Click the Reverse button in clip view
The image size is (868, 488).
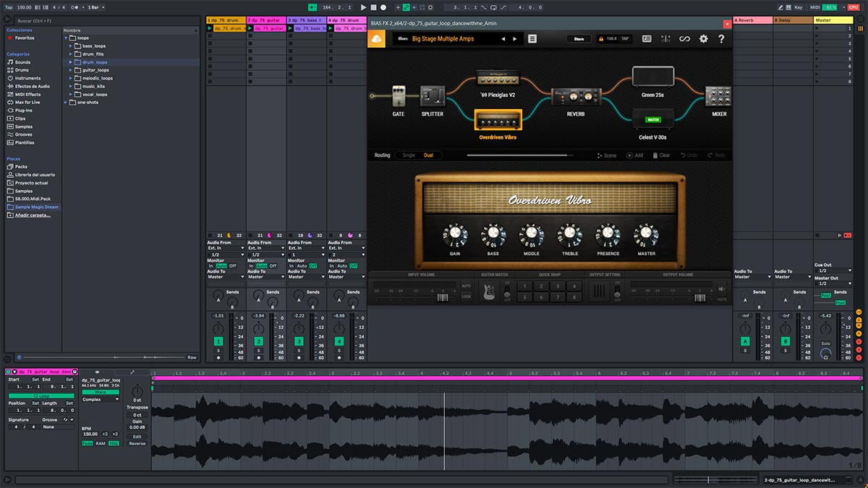137,443
